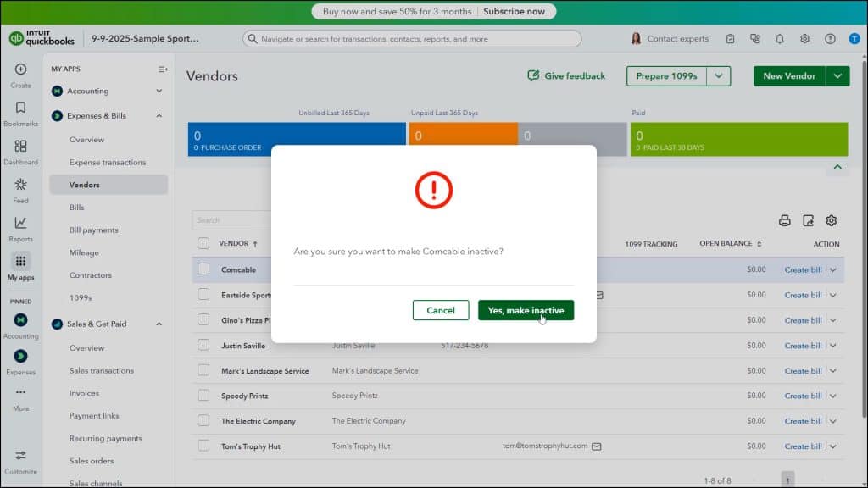Open Reports in left rail
Screen dimensions: 868x488
(20, 223)
